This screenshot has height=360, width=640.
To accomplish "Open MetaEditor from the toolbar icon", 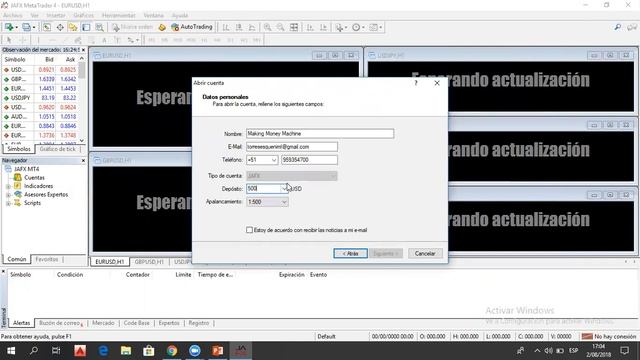I will pos(162,27).
